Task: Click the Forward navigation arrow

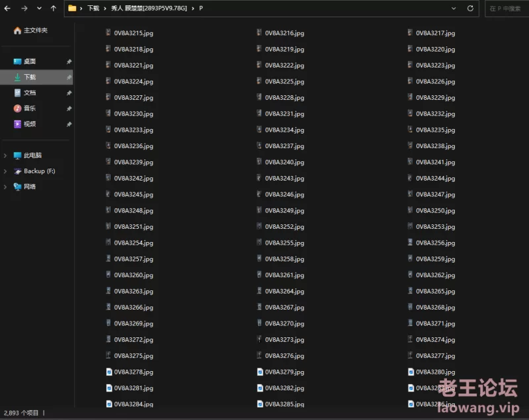Action: [24, 9]
